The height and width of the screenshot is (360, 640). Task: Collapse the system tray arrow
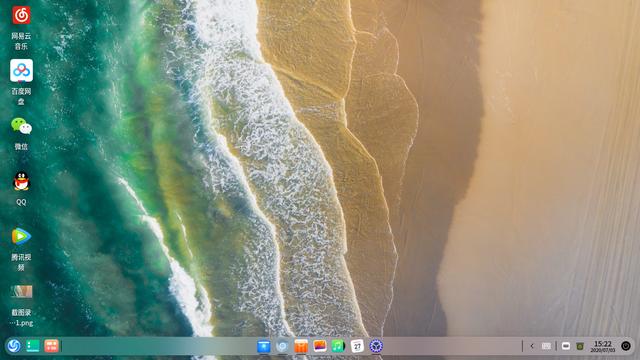pyautogui.click(x=532, y=346)
